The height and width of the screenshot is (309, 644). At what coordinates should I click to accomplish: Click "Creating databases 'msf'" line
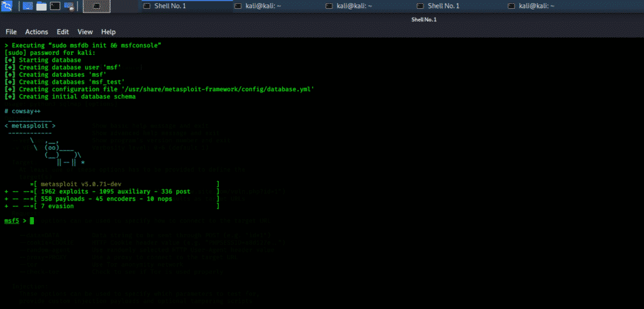click(55, 75)
